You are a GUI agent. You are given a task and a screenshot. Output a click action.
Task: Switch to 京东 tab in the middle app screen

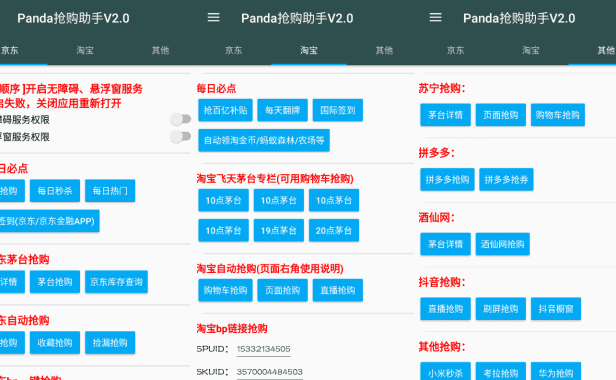[233, 50]
